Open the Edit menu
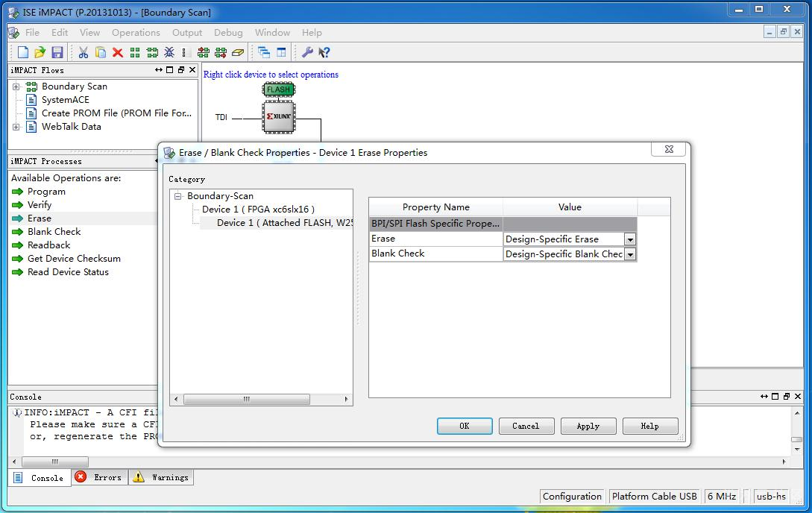 [x=60, y=33]
